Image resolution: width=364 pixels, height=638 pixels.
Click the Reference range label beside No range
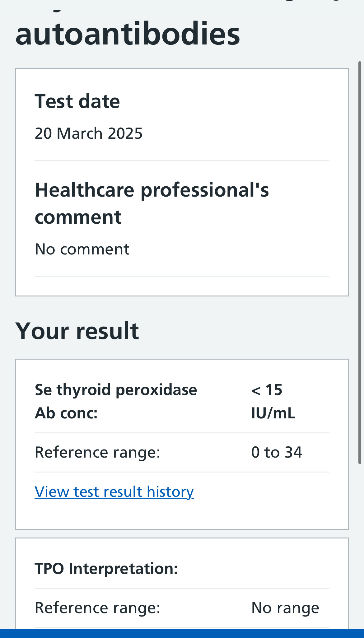pos(97,608)
